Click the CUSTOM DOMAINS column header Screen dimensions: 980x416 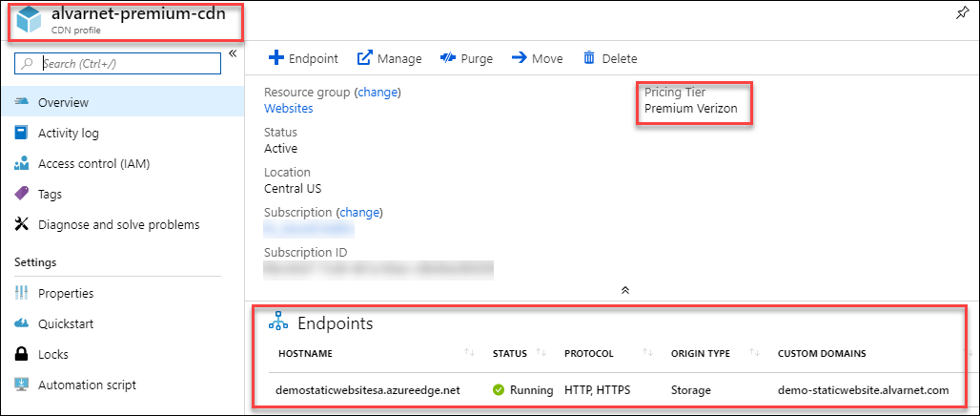tap(822, 353)
